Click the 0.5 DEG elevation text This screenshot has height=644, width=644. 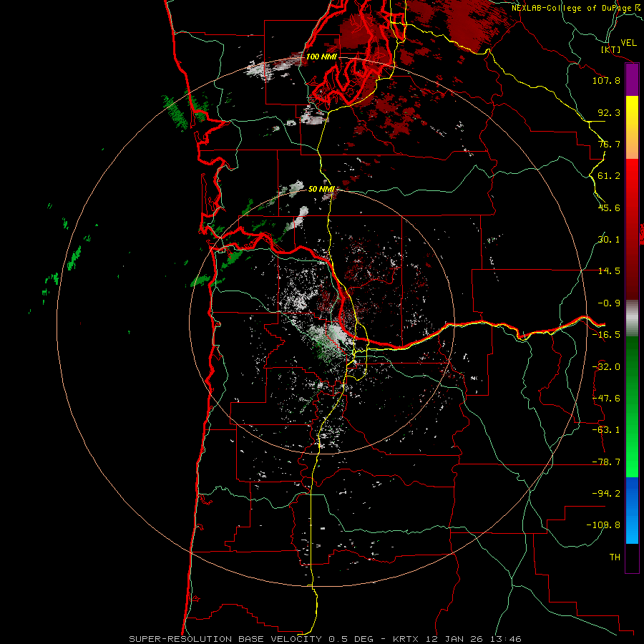(x=351, y=639)
